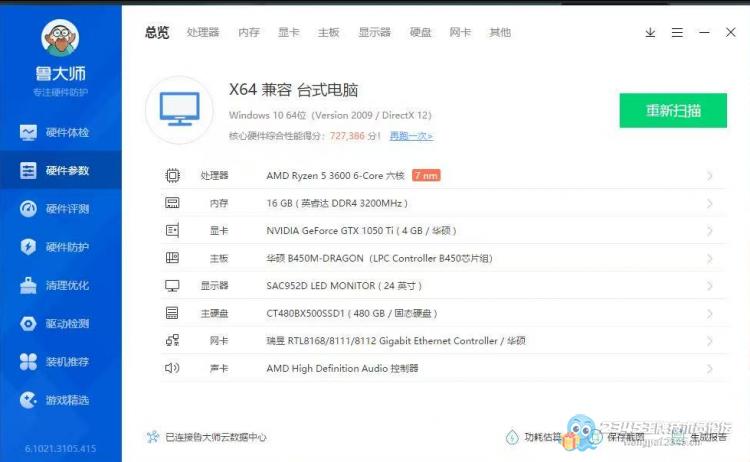The height and width of the screenshot is (462, 750).
Task: Open 硬件防护 shield icon
Action: click(28, 247)
